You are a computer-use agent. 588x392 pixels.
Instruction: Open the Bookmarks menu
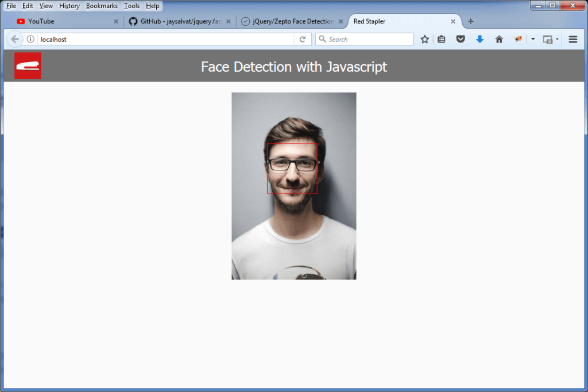point(102,6)
